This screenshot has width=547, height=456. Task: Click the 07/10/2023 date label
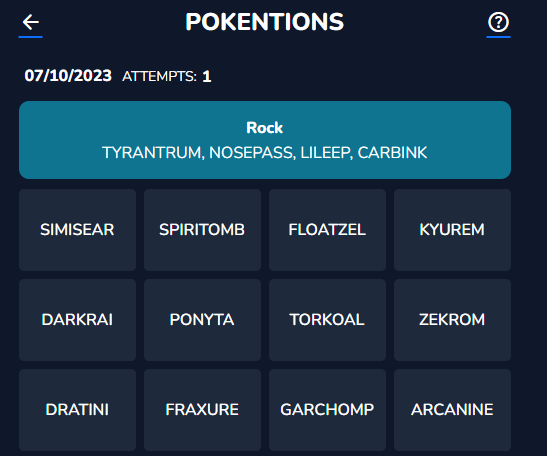coord(68,76)
